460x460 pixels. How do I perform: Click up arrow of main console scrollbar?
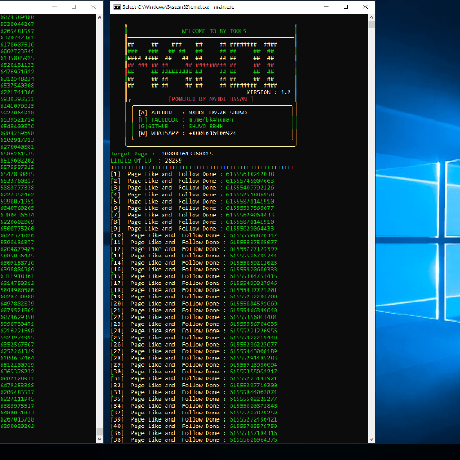(x=371, y=17)
